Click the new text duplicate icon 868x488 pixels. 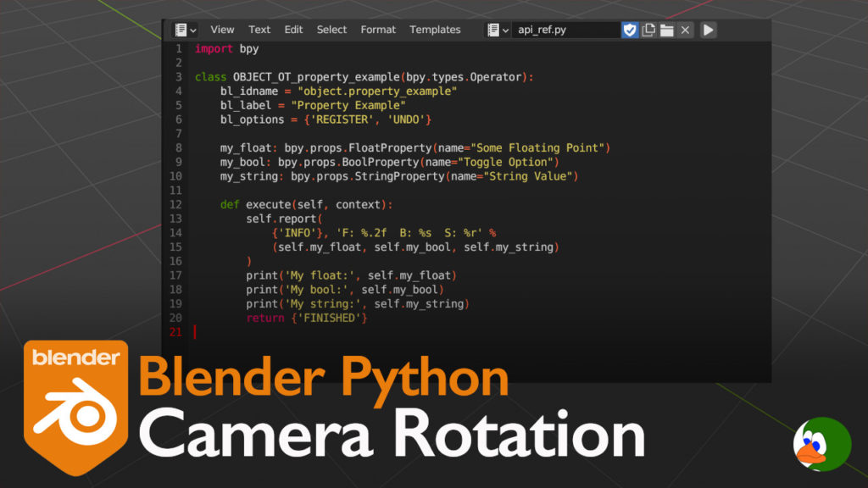coord(648,30)
